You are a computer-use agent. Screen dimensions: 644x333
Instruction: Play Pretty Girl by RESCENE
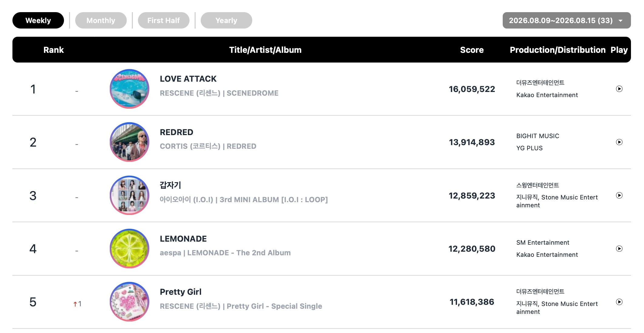[619, 302]
